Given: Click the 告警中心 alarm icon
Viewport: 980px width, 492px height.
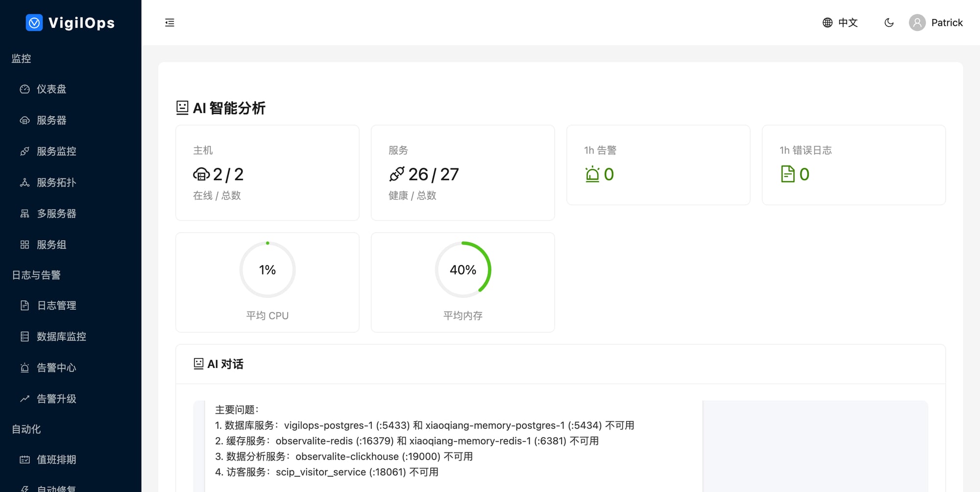Looking at the screenshot, I should coord(24,368).
